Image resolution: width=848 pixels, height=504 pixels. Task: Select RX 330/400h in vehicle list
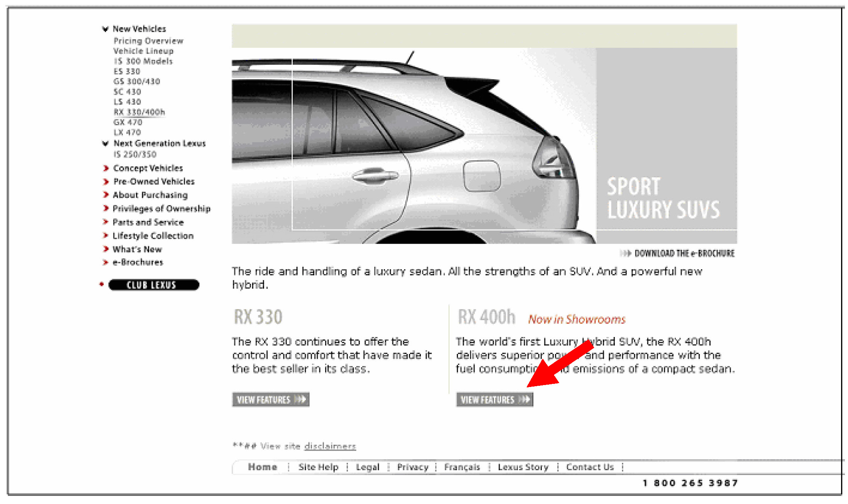coord(139,112)
